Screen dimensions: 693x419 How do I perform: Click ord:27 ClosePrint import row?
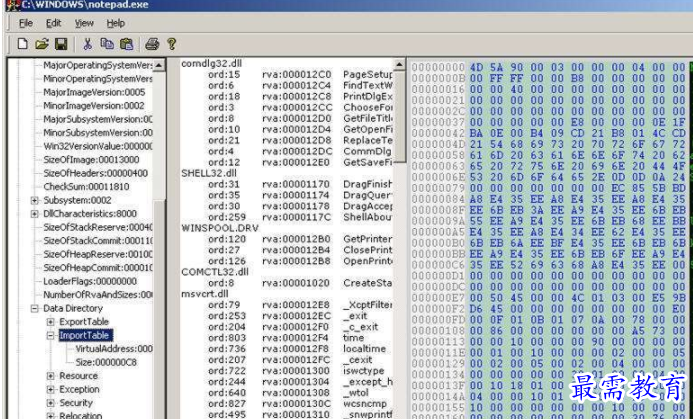pos(300,250)
